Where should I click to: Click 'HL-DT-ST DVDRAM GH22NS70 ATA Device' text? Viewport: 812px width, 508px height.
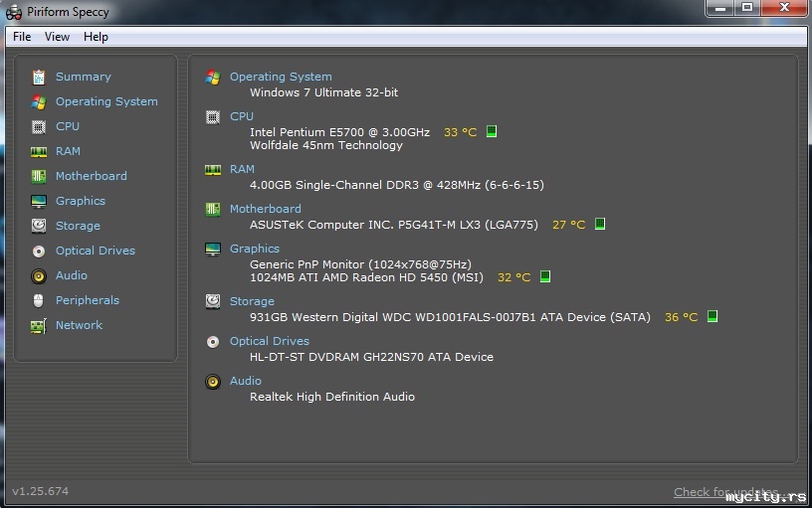(371, 357)
